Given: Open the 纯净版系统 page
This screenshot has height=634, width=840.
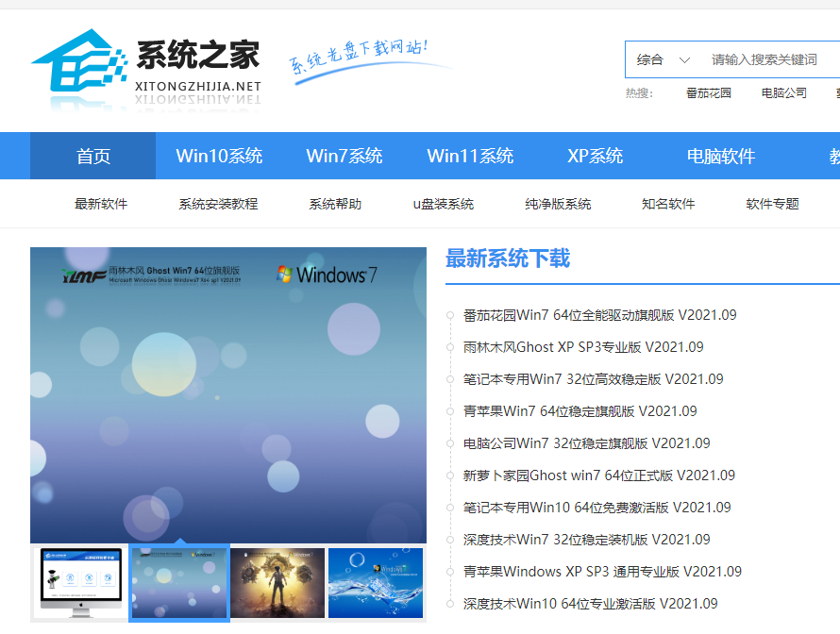Looking at the screenshot, I should click(x=558, y=203).
